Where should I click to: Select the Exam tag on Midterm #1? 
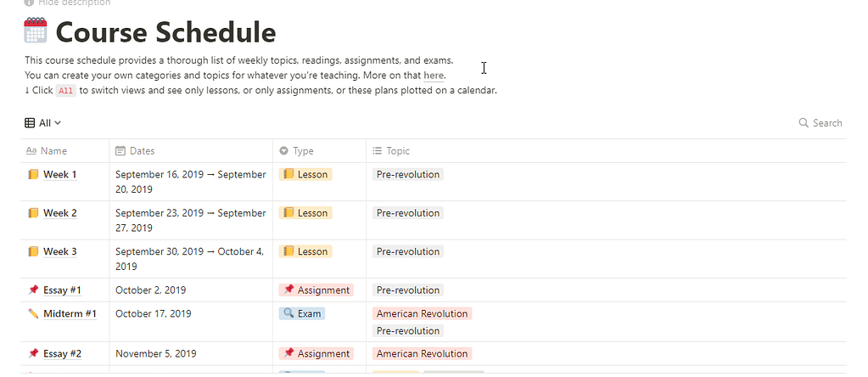point(302,314)
